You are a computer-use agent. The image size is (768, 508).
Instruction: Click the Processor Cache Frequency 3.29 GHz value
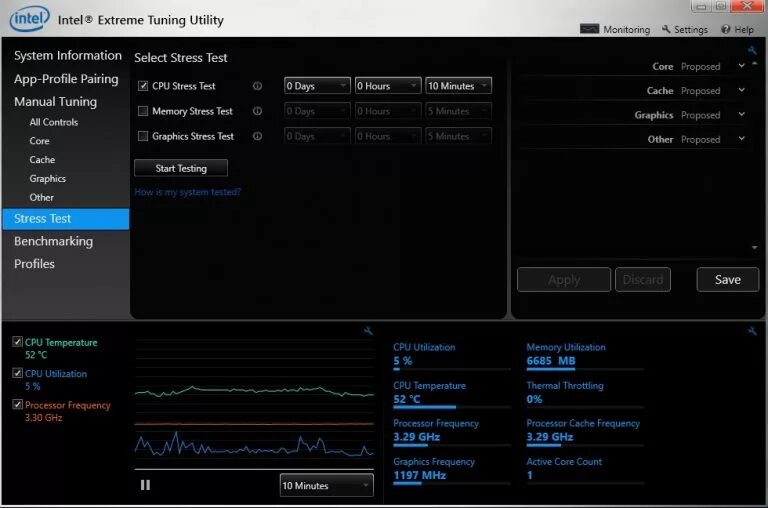click(550, 437)
